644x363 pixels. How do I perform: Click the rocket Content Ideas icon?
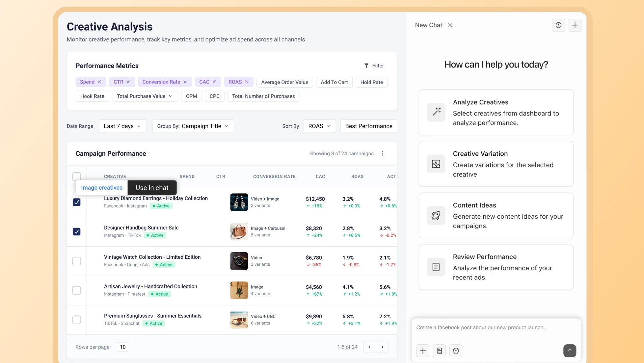pyautogui.click(x=436, y=215)
